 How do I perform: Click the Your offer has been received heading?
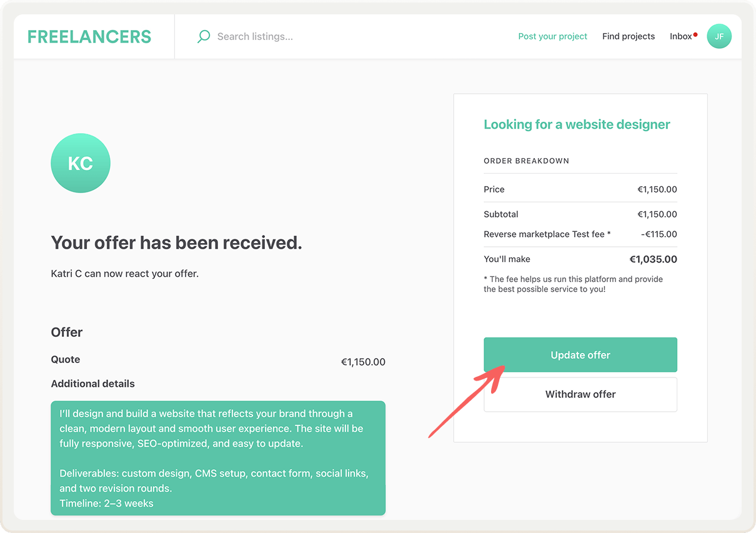point(176,243)
